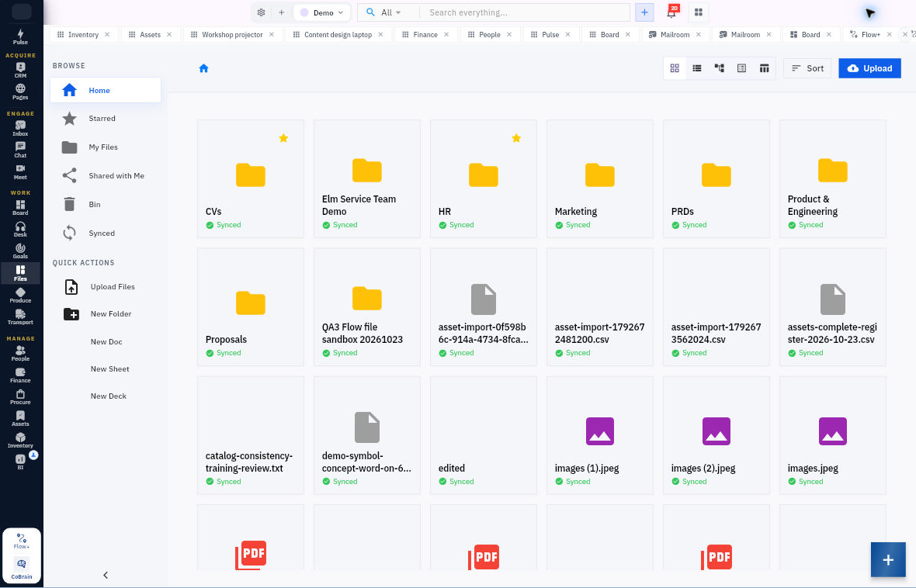The image size is (916, 588).
Task: Open the images (1).jpeg file
Action: [600, 436]
